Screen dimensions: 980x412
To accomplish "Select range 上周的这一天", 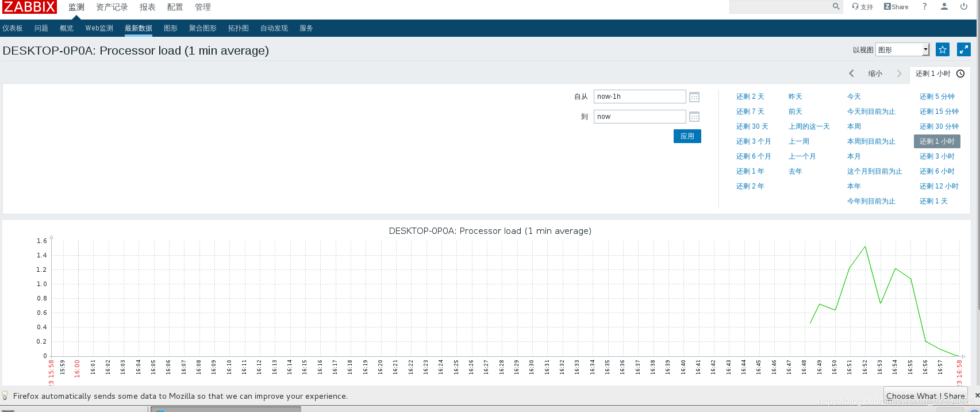I will [x=809, y=126].
